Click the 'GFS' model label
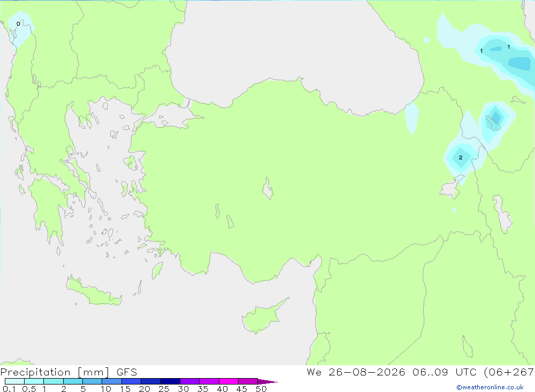Image resolution: width=535 pixels, height=392 pixels. 127,372
